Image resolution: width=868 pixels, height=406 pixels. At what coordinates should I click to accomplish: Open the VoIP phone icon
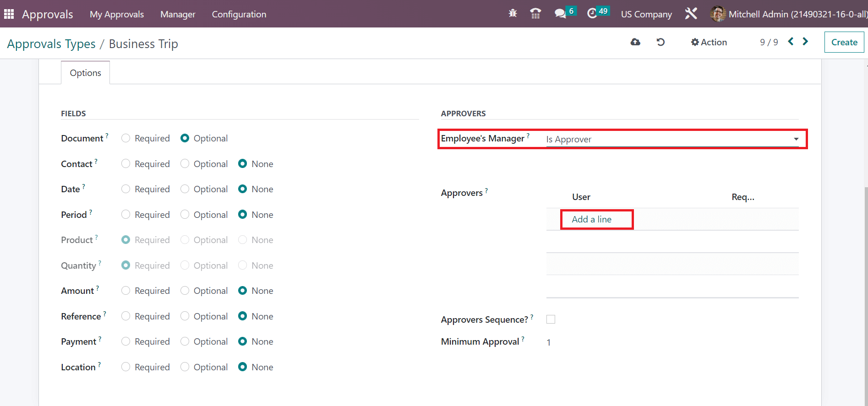tap(535, 14)
